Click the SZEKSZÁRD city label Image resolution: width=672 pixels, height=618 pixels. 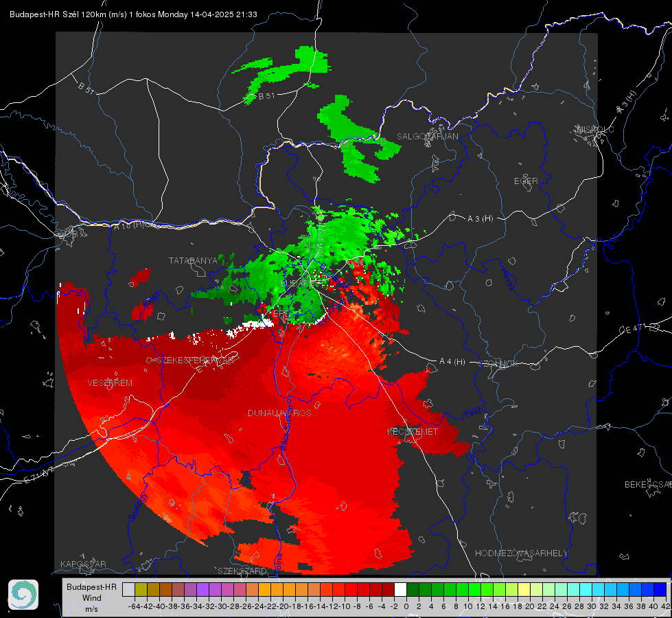point(242,571)
